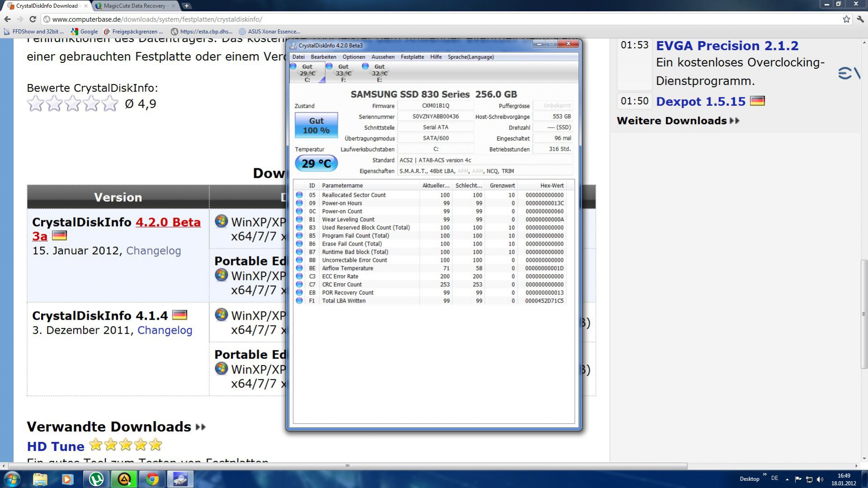Select drive F: status tab

point(343,73)
